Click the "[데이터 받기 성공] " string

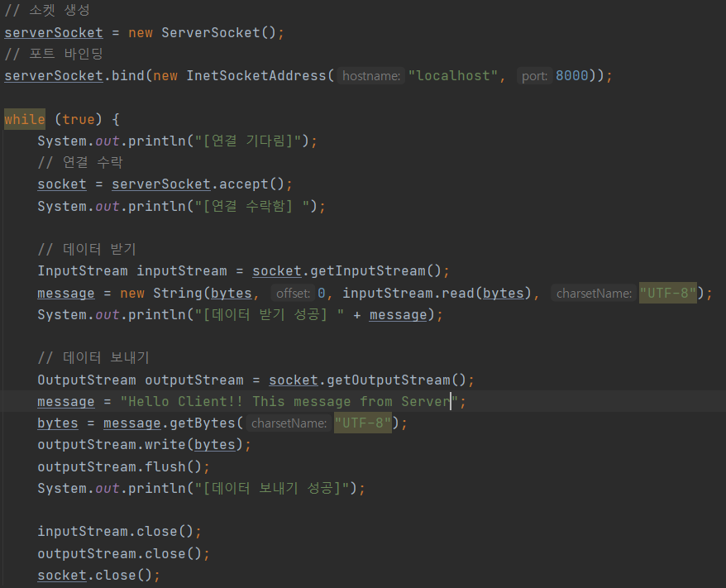269,315
